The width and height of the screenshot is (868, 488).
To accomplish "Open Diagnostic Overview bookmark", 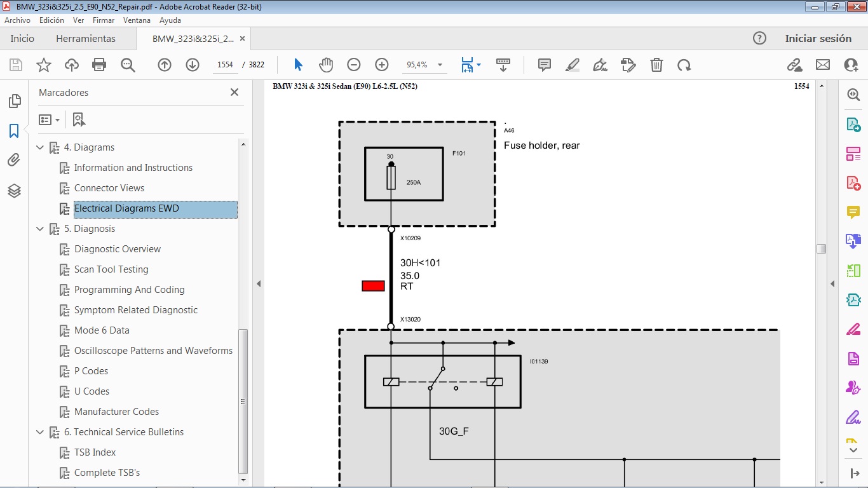I will pyautogui.click(x=118, y=249).
